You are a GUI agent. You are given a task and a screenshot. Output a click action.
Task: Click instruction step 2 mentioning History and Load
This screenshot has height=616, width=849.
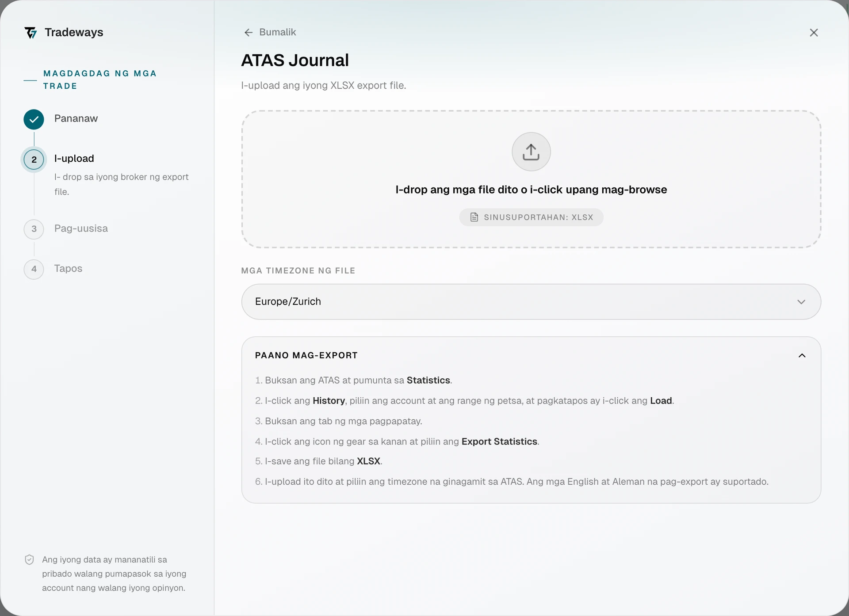464,401
